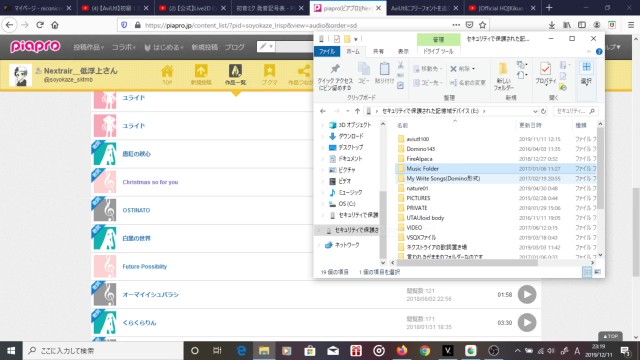The image size is (640, 360).
Task: Open Properties in Explorer ribbon
Action: tap(545, 73)
